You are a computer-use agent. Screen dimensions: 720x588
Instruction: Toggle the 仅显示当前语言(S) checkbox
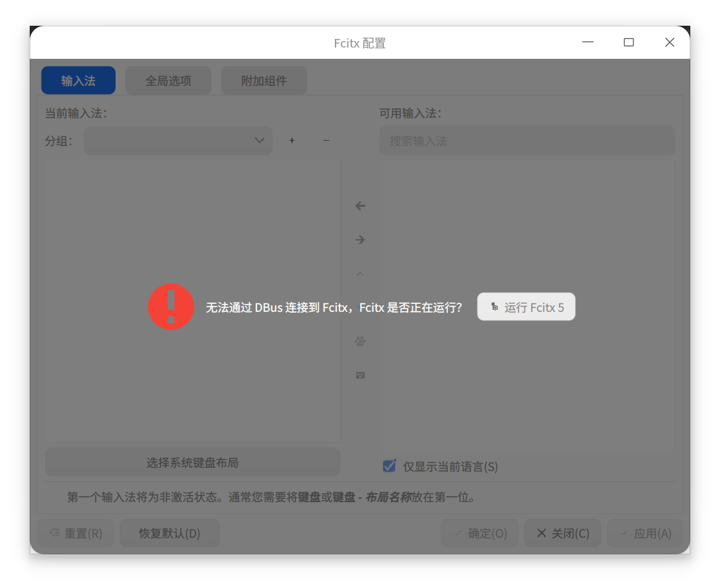coord(389,466)
